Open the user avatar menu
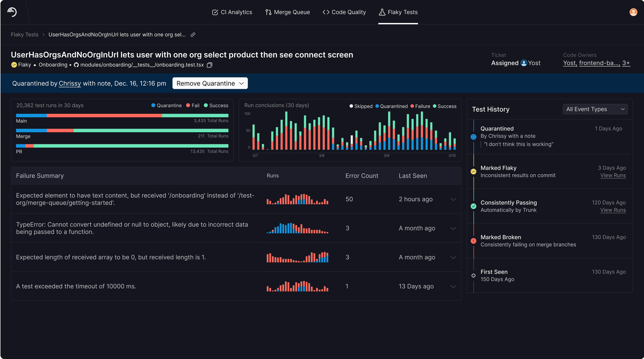Image resolution: width=644 pixels, height=359 pixels. tap(633, 12)
